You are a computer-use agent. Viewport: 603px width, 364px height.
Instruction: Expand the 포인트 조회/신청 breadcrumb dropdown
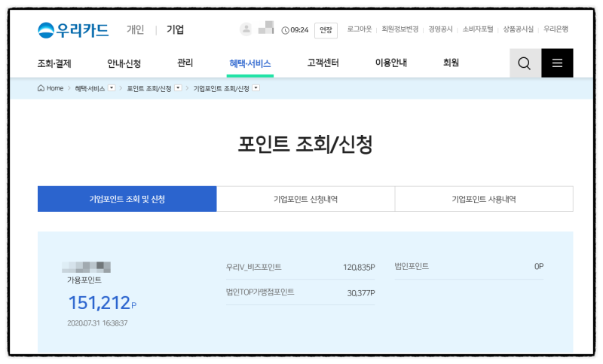[178, 88]
